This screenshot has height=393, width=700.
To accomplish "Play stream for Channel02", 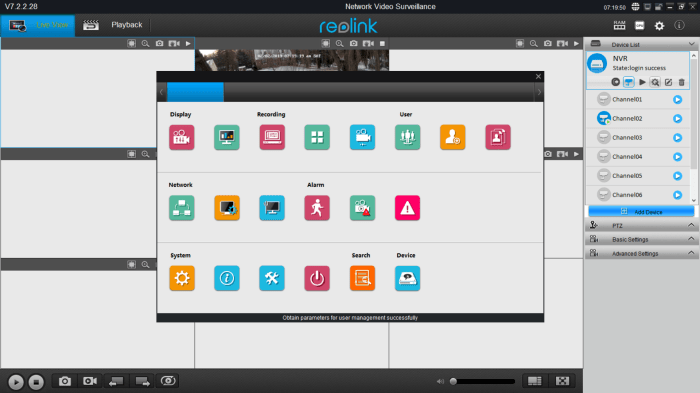I will [x=678, y=119].
